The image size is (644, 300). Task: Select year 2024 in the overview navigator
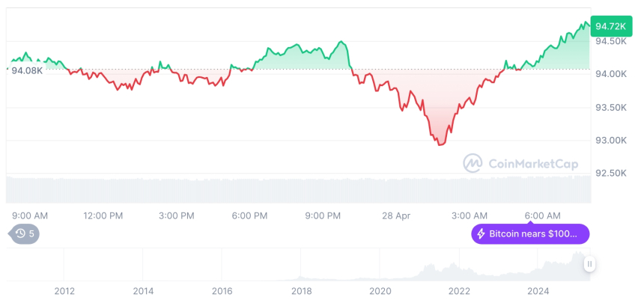(538, 290)
